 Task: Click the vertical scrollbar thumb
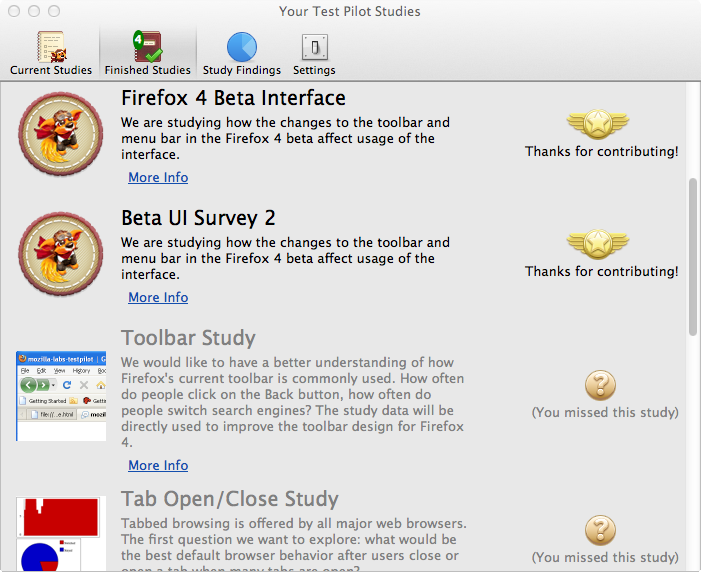coord(693,257)
